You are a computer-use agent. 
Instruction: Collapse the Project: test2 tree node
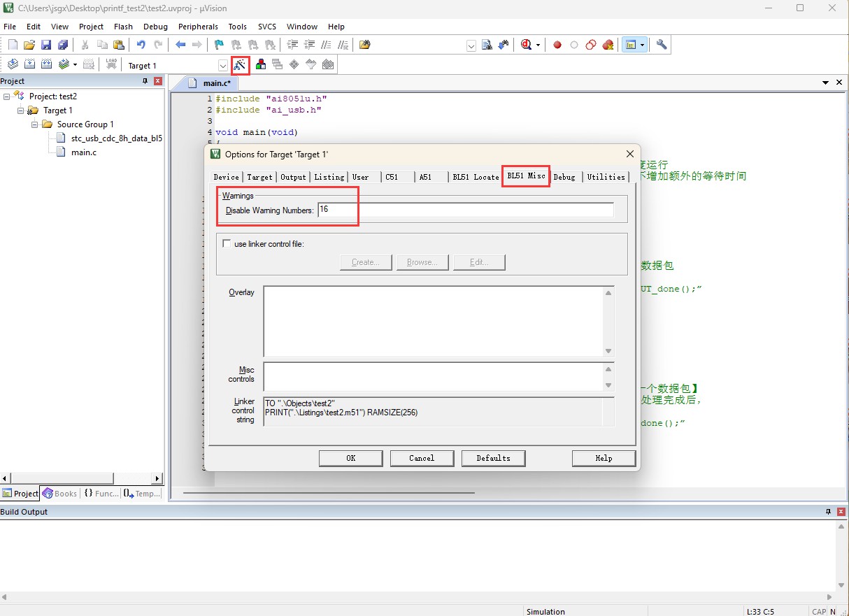click(6, 96)
